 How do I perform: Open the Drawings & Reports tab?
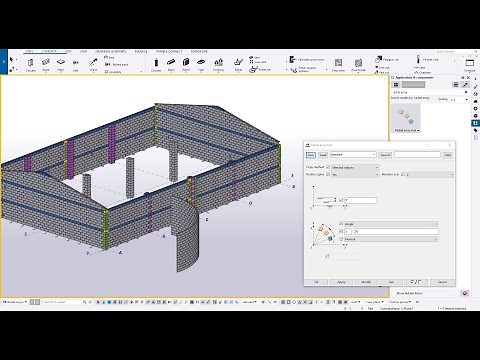[110, 52]
